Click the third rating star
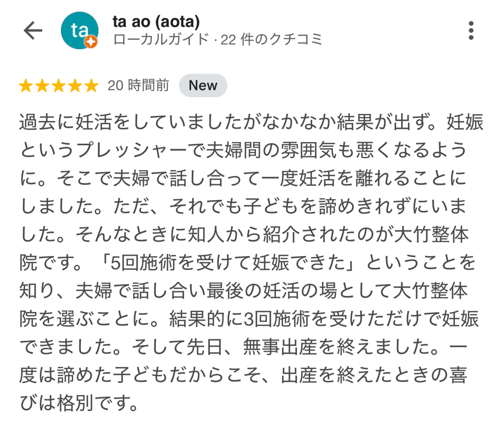The height and width of the screenshot is (424, 504). 59,85
